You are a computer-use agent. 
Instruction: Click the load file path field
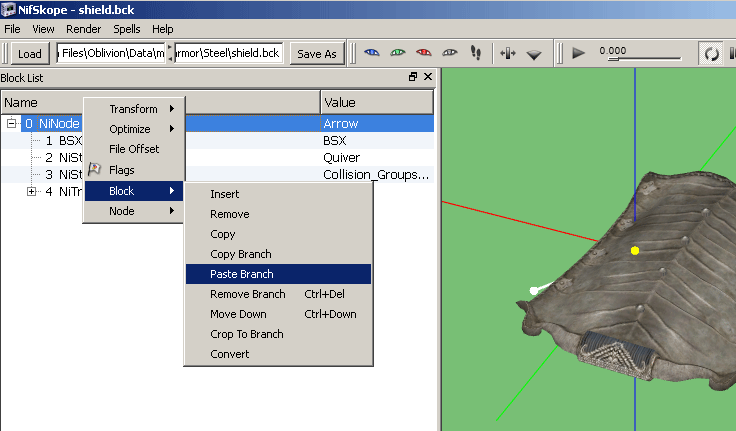(x=111, y=53)
